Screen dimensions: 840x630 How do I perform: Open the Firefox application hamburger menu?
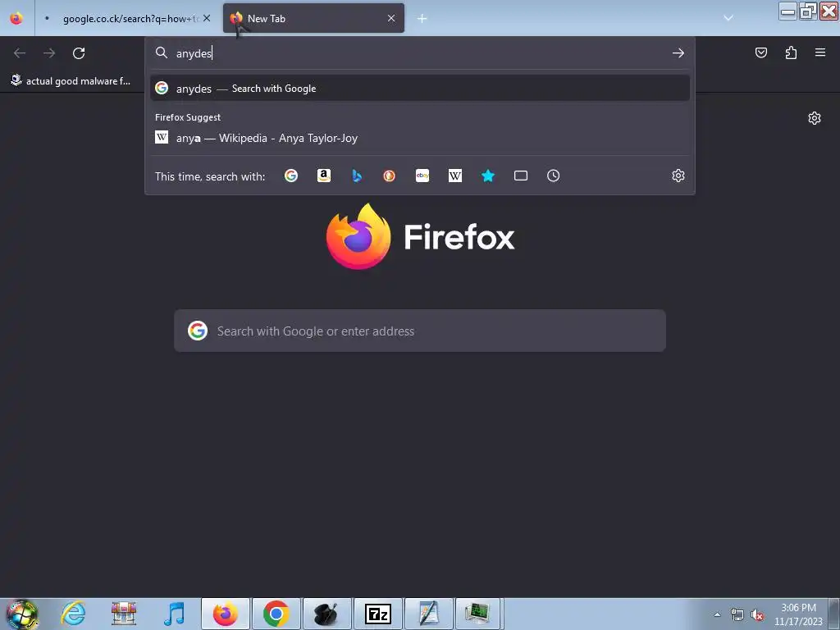pos(820,52)
